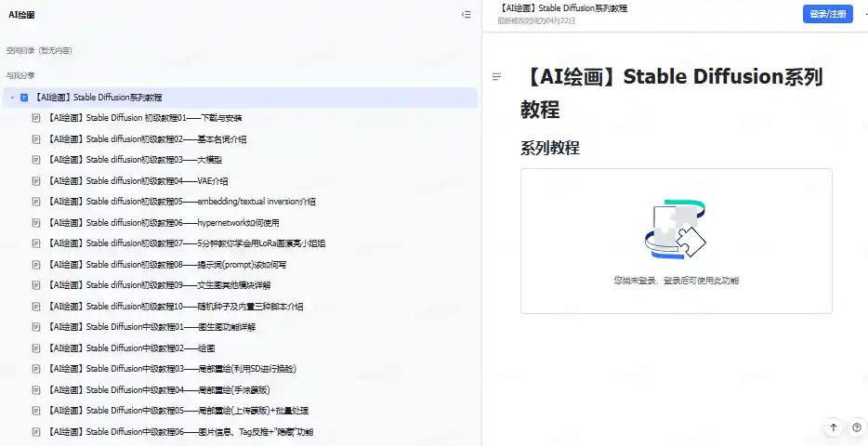Click the page icon beside 初级教程04 VAE介绍

pos(36,181)
